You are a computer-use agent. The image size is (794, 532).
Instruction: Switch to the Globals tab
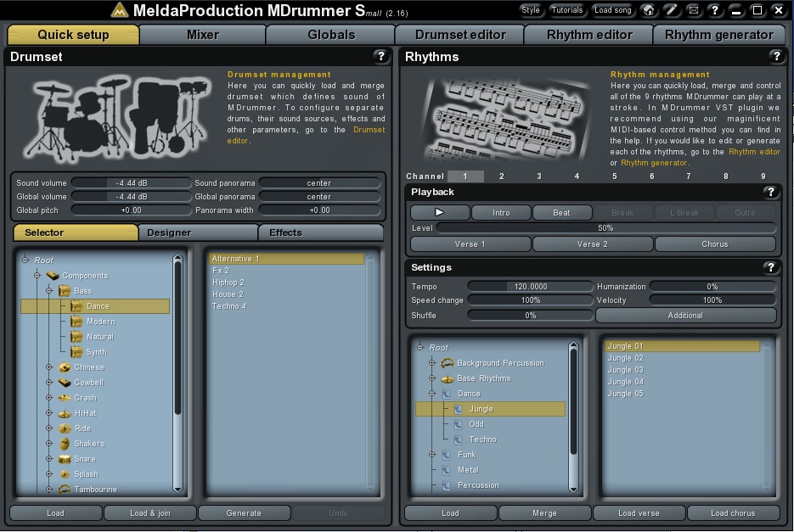click(331, 35)
